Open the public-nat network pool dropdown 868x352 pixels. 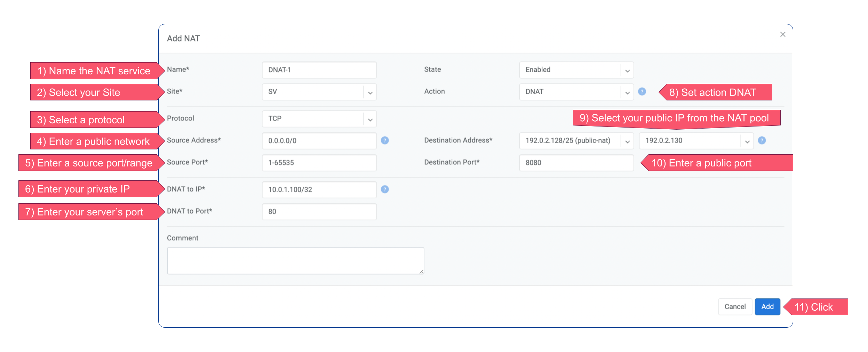(576, 141)
